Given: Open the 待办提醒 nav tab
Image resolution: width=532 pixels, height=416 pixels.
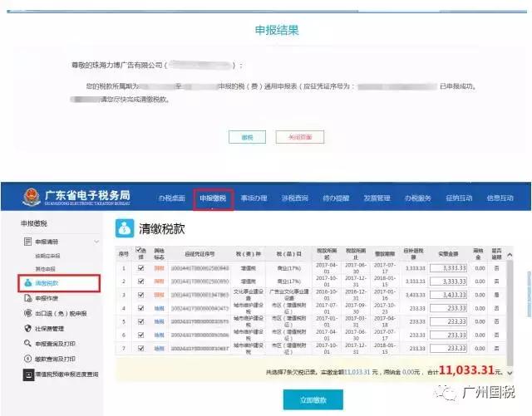Looking at the screenshot, I should tap(336, 198).
